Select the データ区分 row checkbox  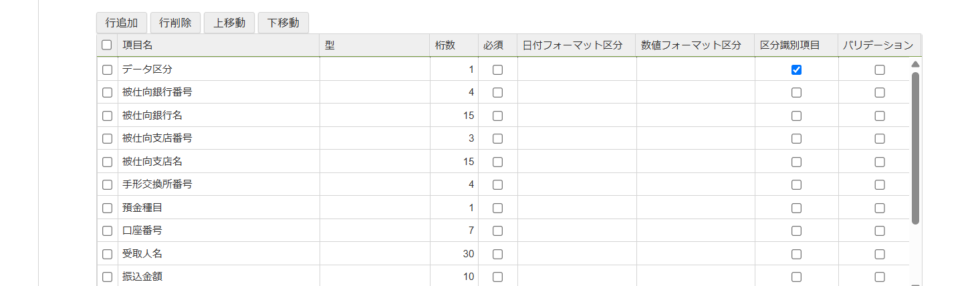click(x=107, y=69)
